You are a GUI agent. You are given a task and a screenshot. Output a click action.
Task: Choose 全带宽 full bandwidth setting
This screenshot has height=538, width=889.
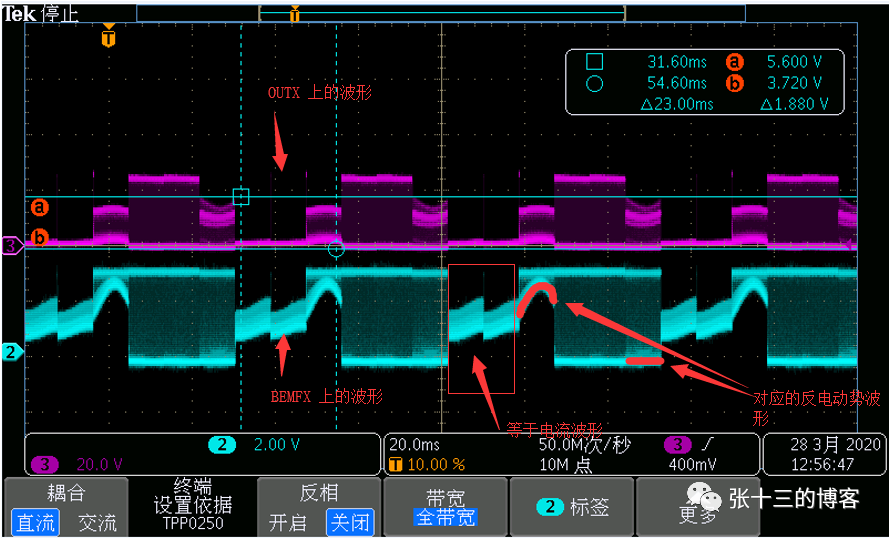[x=446, y=516]
